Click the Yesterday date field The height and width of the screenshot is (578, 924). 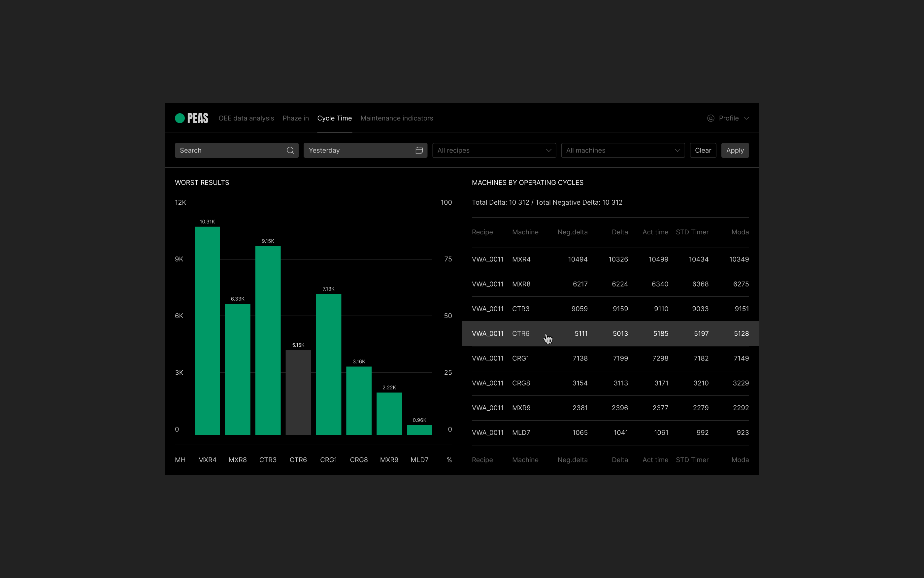359,150
